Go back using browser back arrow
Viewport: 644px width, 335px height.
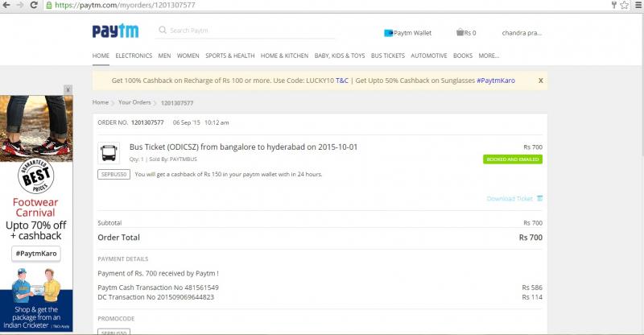(x=6, y=5)
